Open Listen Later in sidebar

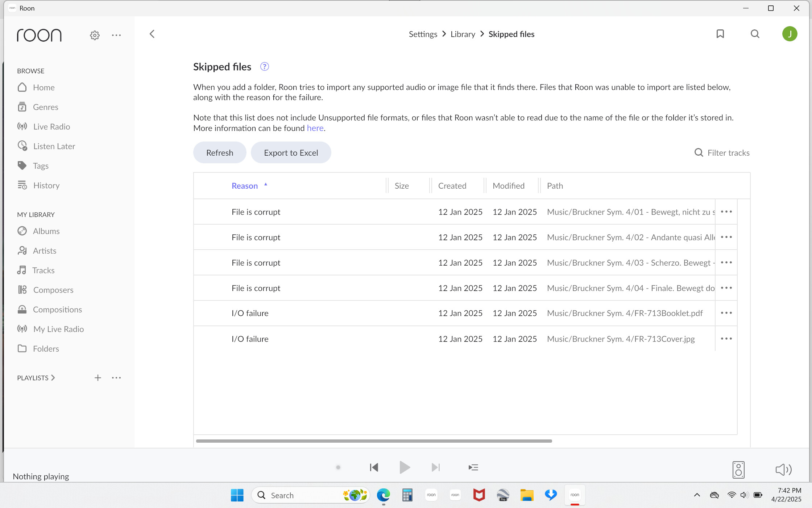pos(46,146)
